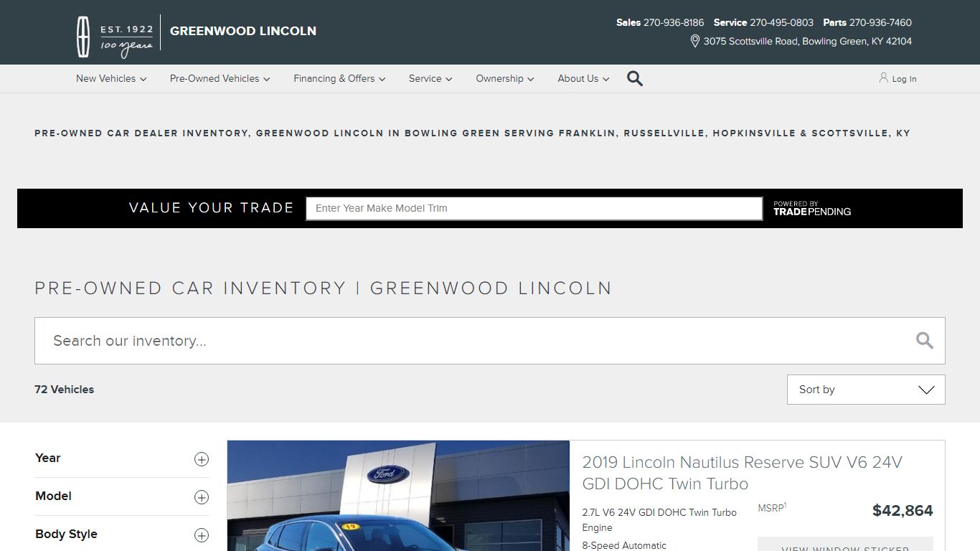Click the 8-Speed Automatic text
Screen dimensions: 980x551
click(x=624, y=545)
